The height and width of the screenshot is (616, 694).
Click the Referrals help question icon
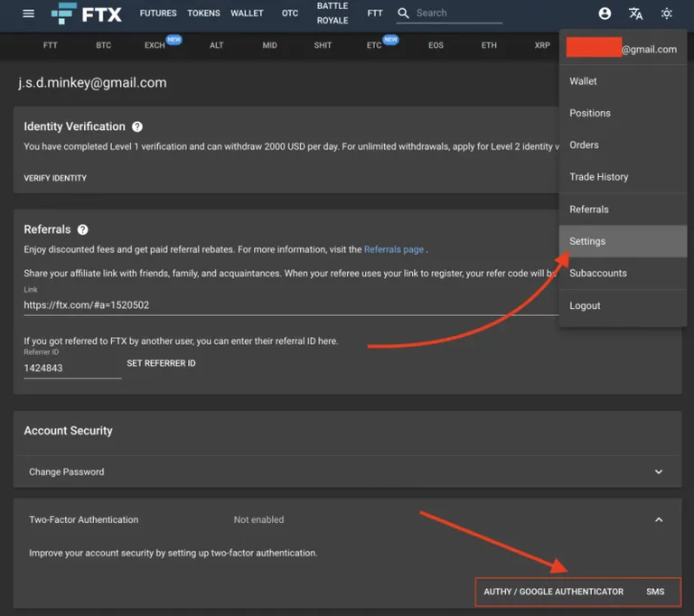83,229
